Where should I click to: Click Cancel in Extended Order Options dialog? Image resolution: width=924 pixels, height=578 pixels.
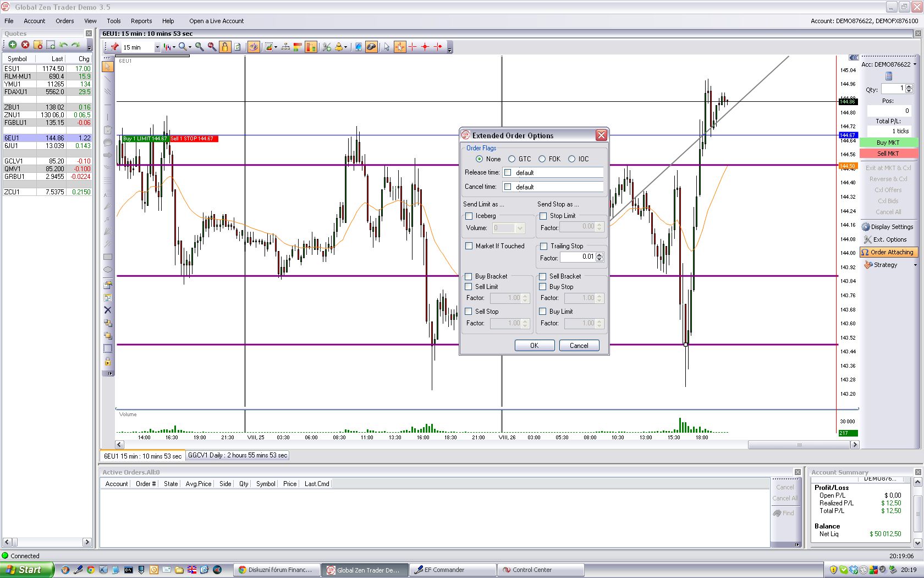[579, 346]
